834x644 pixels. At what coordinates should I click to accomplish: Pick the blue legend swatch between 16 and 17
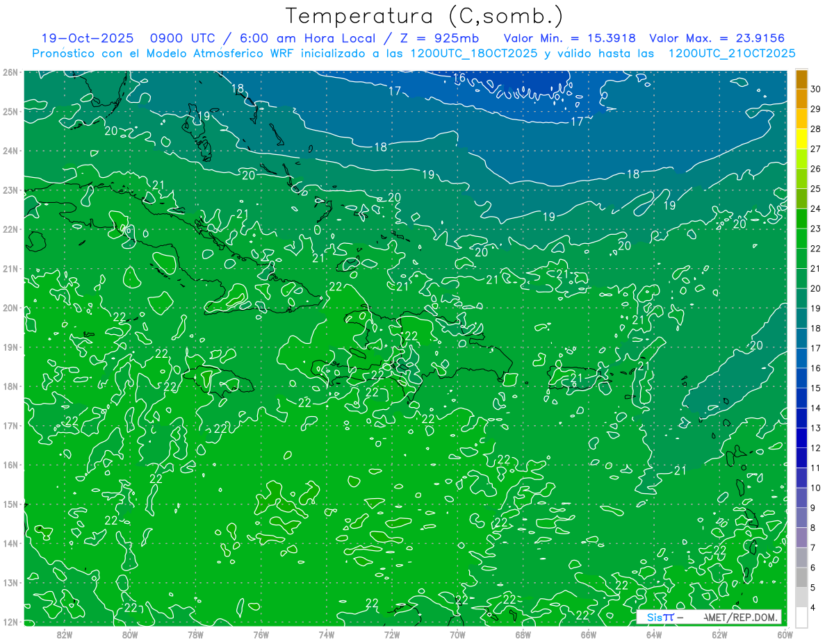click(801, 358)
